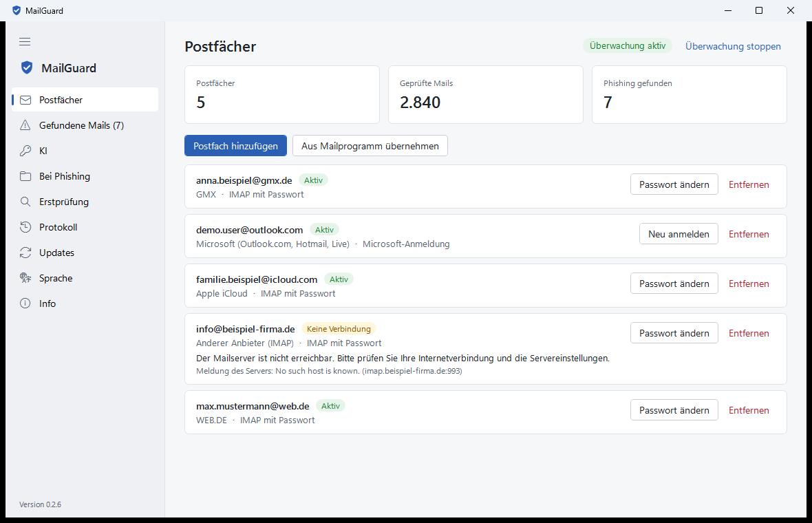The image size is (812, 523).
Task: Click the Postfach hinzufügen button
Action: (x=235, y=146)
